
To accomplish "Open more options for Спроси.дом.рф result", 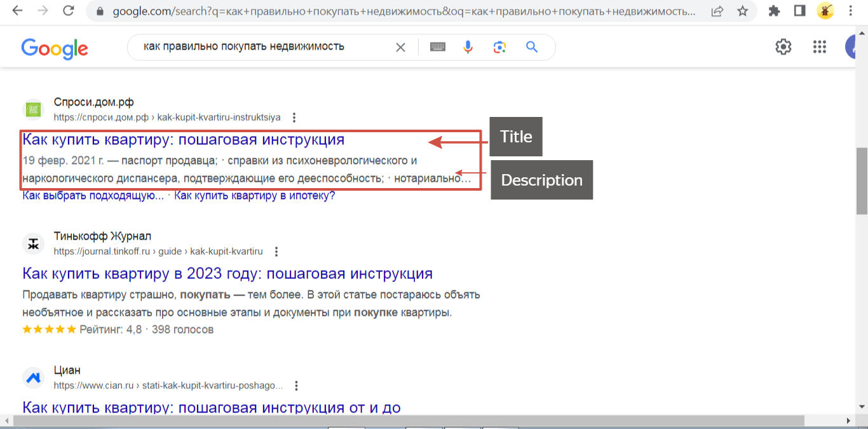I will tap(294, 118).
